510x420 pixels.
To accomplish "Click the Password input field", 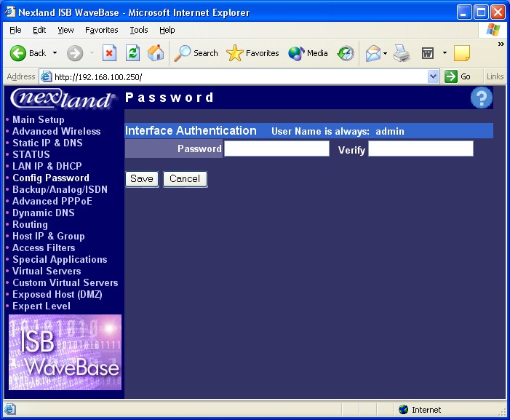I will (276, 148).
